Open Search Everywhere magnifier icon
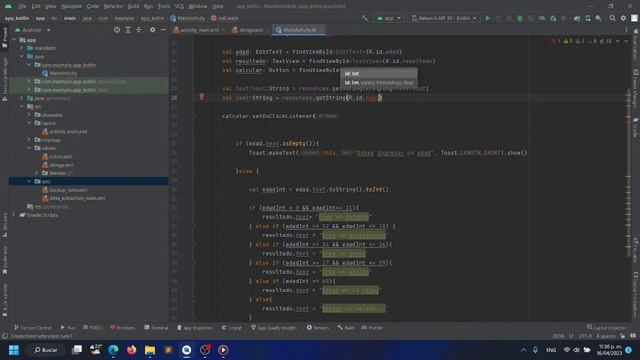The image size is (640, 360). [612, 18]
